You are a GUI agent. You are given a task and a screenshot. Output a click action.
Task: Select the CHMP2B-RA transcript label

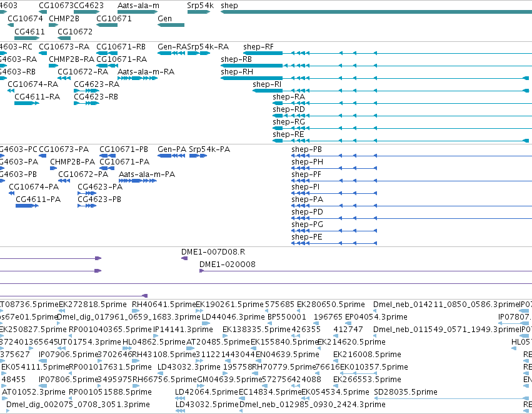coord(72,59)
